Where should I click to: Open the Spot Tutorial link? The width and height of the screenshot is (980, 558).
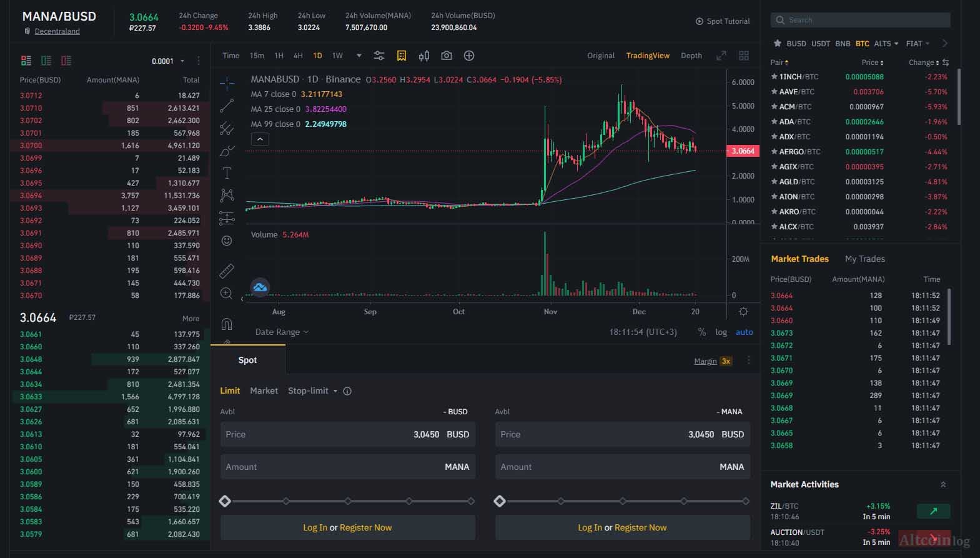pyautogui.click(x=723, y=21)
